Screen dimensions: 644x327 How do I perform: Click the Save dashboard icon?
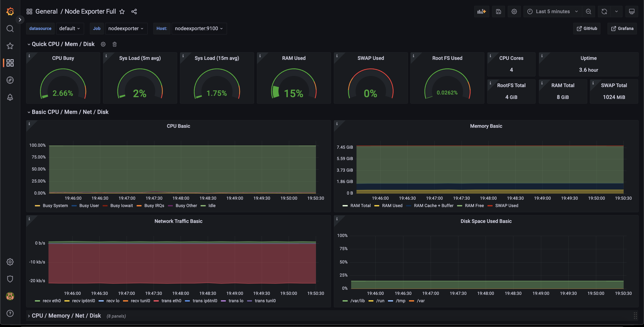[x=498, y=11]
